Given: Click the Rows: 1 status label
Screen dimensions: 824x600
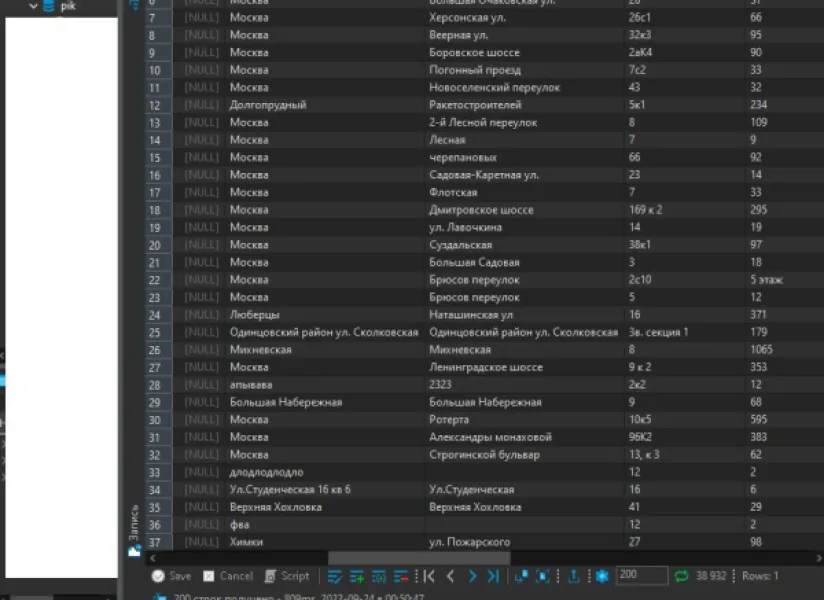Looking at the screenshot, I should (760, 576).
